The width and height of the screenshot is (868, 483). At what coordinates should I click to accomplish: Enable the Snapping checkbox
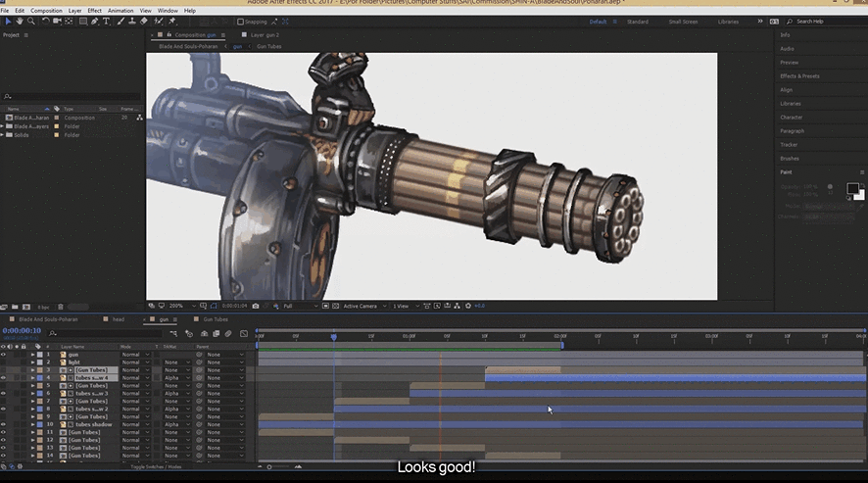(240, 22)
